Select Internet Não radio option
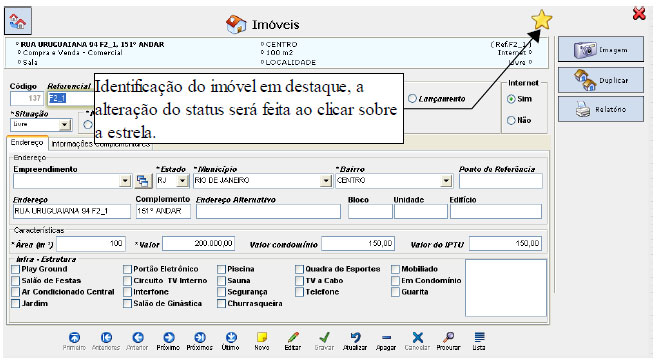657x361 pixels. 511,121
